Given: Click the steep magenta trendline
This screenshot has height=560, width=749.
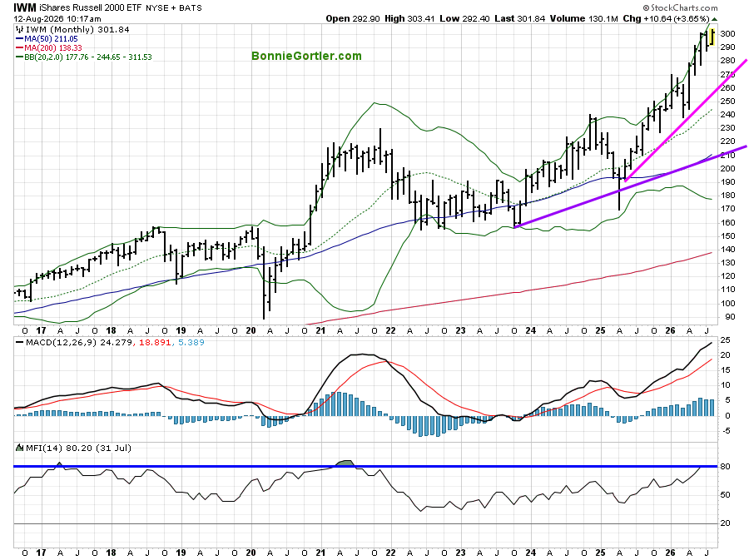Looking at the screenshot, I should 686,121.
